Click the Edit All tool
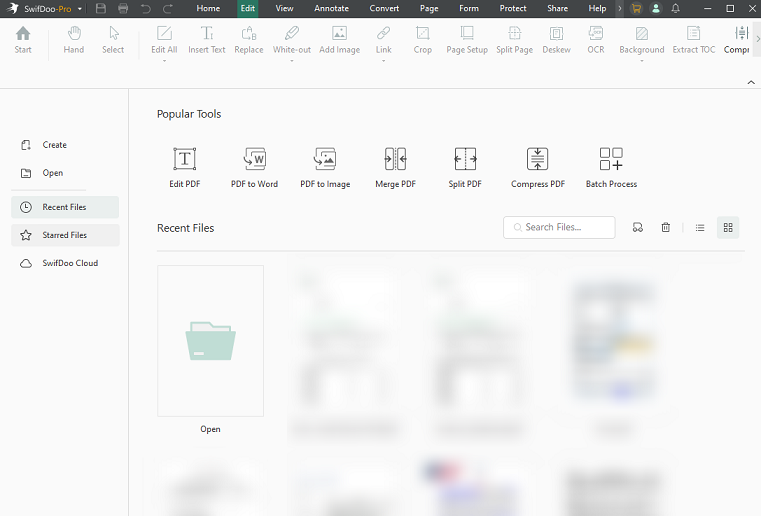761x516 pixels. (x=164, y=40)
